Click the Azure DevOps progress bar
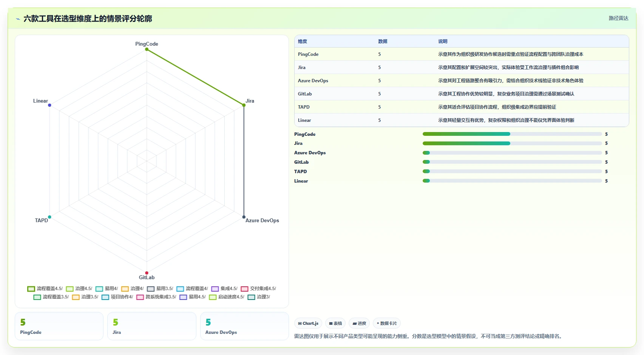This screenshot has height=355, width=644. (512, 153)
